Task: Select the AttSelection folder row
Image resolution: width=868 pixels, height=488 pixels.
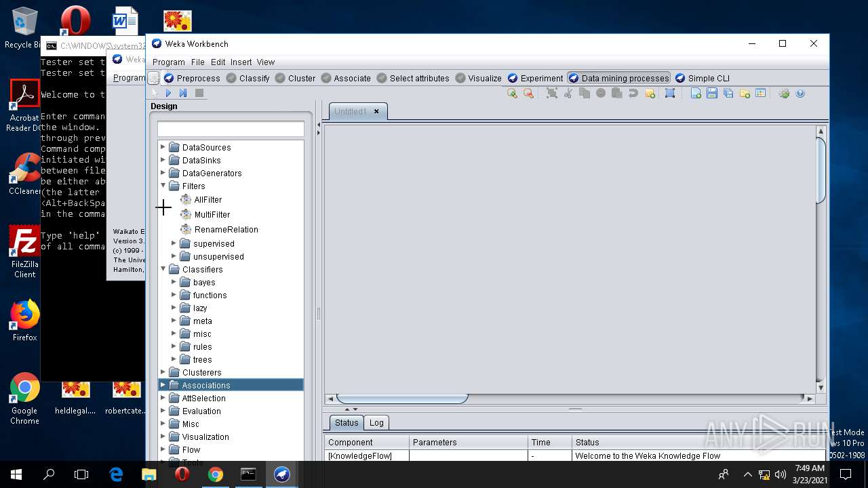Action: [231, 398]
